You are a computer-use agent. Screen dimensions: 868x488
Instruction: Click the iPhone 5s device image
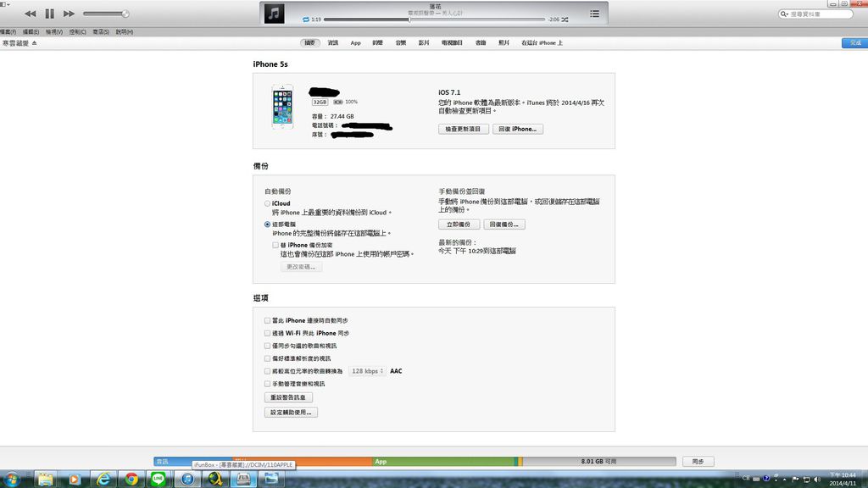(282, 107)
